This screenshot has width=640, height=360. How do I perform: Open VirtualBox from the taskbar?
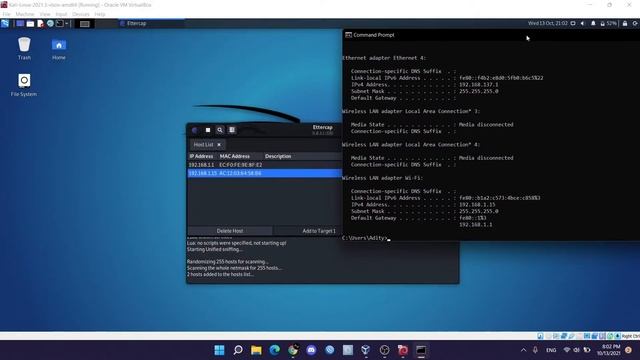[x=366, y=350]
